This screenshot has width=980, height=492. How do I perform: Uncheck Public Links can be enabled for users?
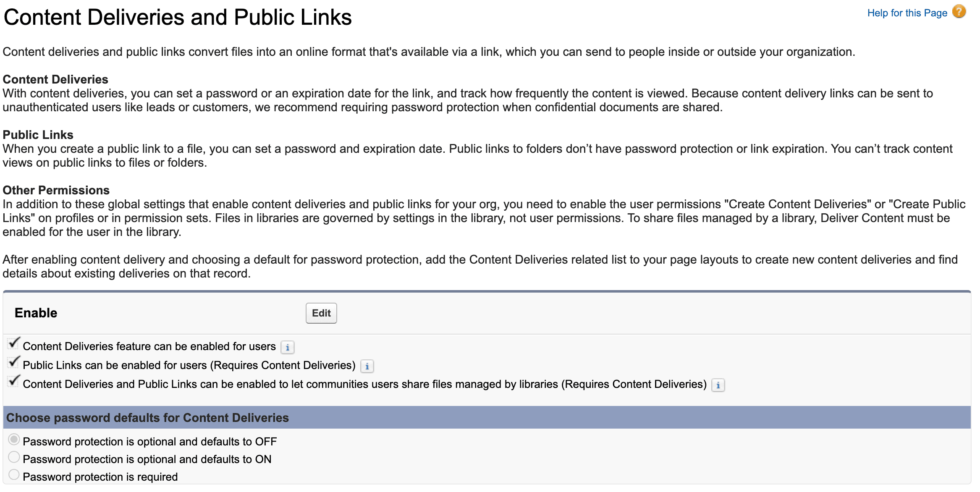[13, 362]
